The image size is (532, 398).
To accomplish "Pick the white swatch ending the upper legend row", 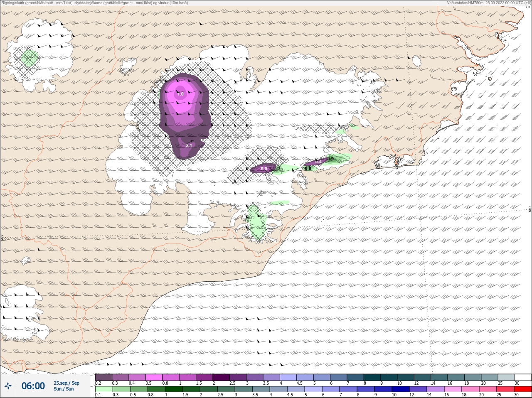I will coord(523,377).
